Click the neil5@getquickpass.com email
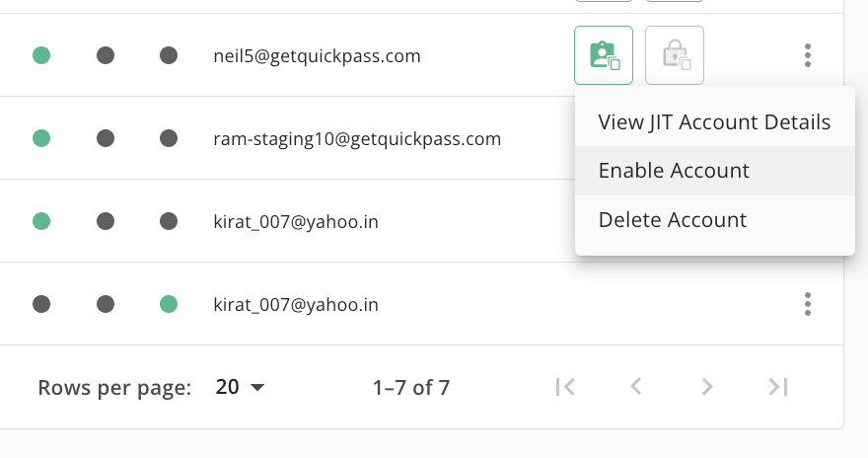 317,56
